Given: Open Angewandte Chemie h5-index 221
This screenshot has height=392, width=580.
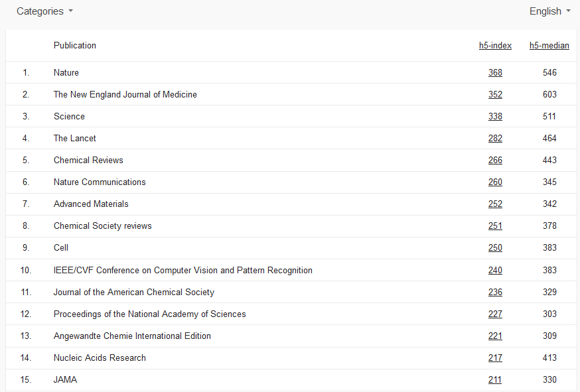Looking at the screenshot, I should [x=495, y=336].
